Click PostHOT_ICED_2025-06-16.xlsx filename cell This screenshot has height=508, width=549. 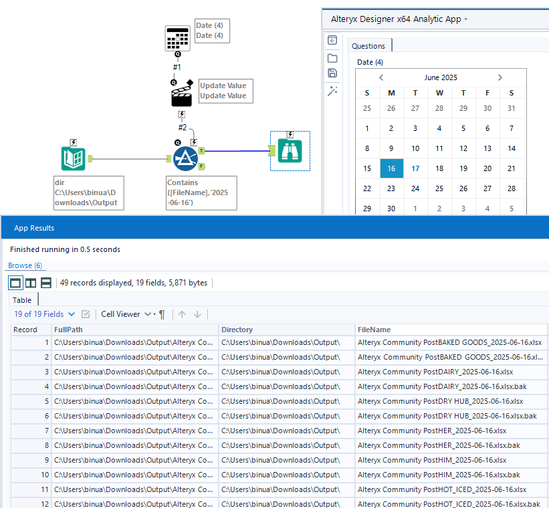click(451, 489)
